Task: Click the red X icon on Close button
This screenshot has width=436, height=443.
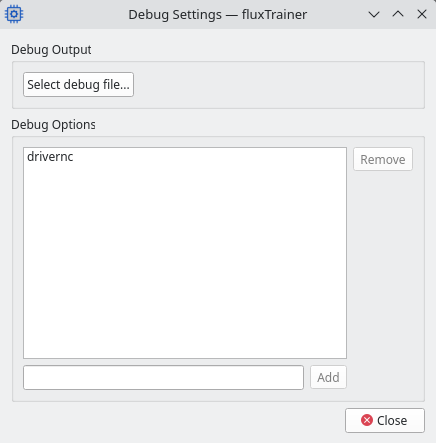Action: pos(367,420)
